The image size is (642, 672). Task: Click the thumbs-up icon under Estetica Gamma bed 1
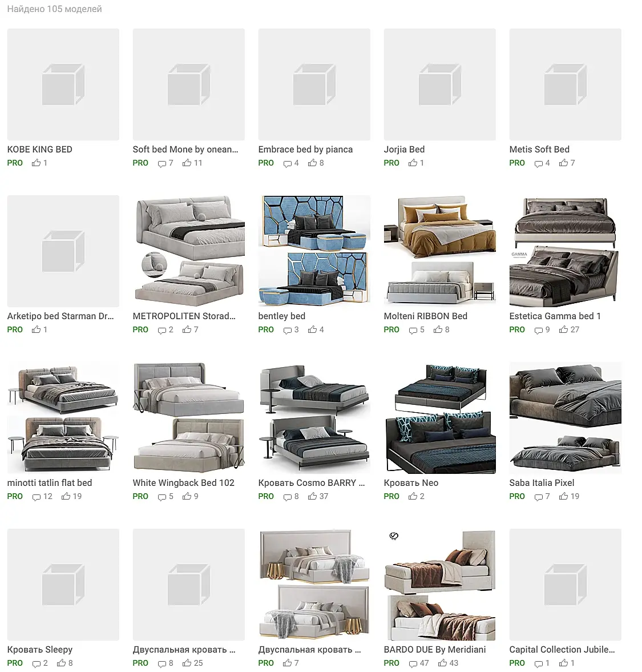(564, 329)
